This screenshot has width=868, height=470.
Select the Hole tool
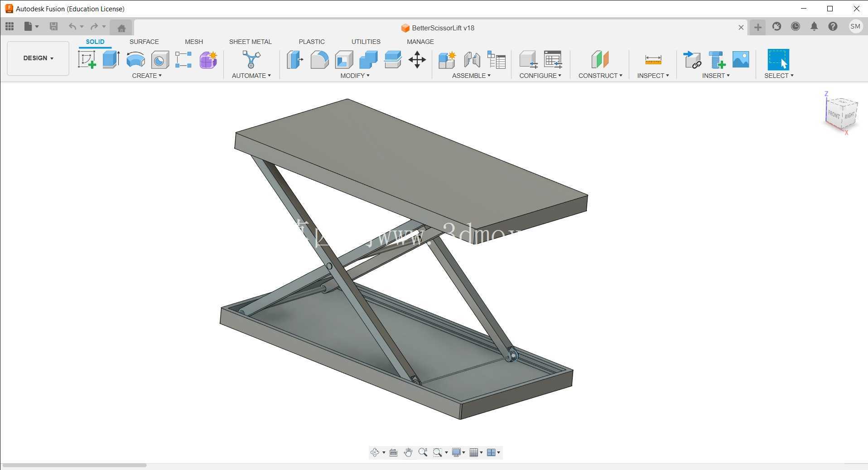(160, 60)
